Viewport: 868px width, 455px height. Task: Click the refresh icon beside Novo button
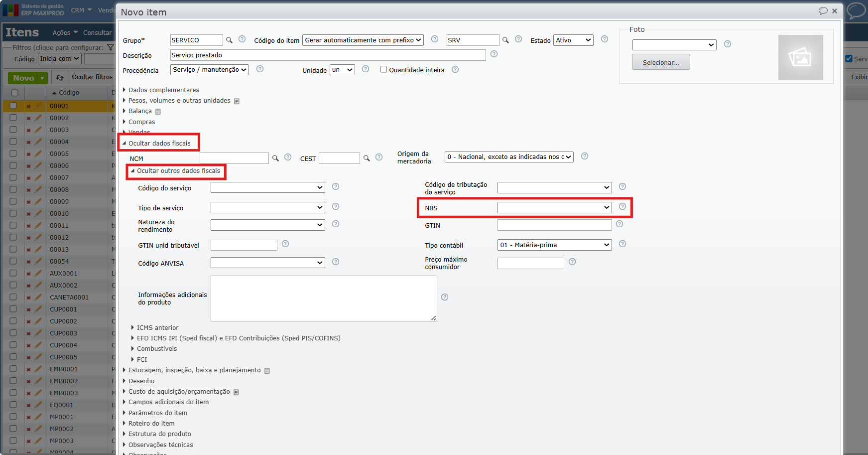tap(60, 78)
